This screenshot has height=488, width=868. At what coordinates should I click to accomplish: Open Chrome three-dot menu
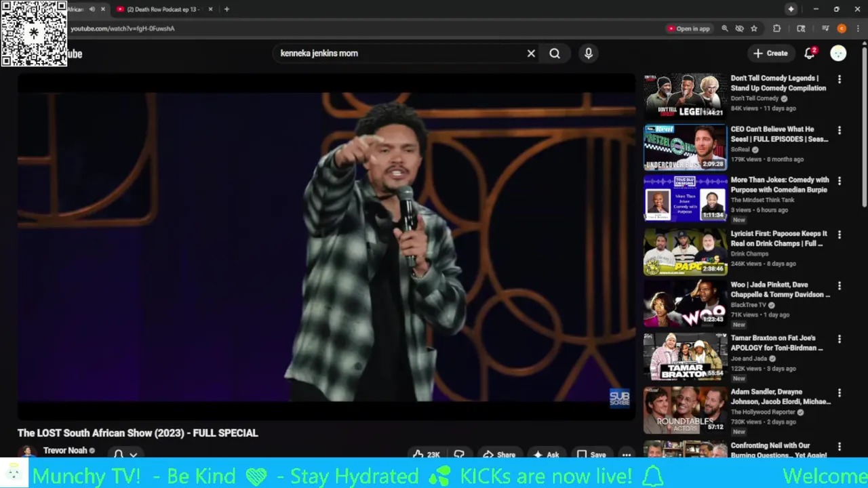(x=858, y=28)
